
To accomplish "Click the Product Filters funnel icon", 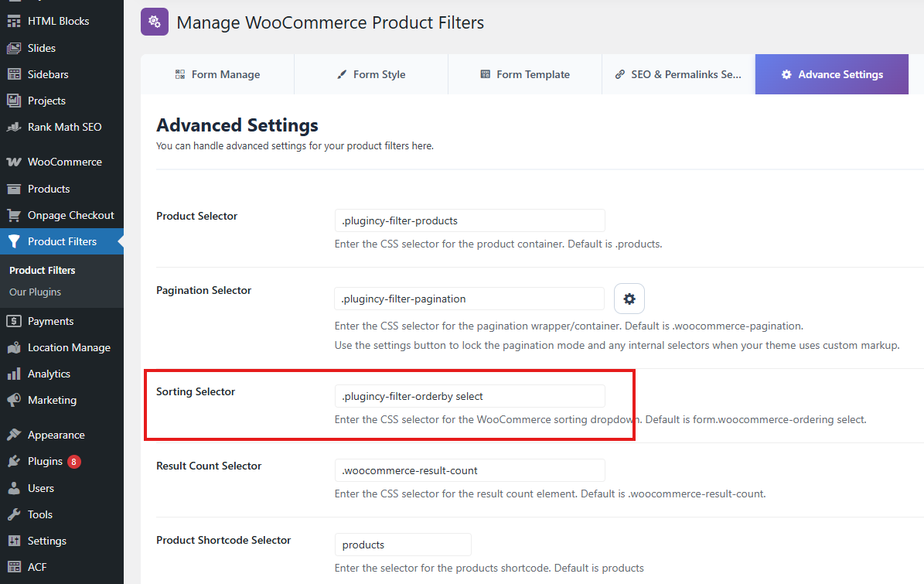I will [14, 241].
